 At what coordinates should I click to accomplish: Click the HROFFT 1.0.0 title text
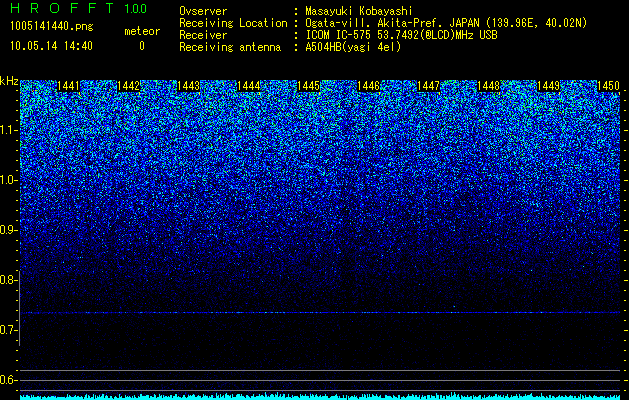78,8
